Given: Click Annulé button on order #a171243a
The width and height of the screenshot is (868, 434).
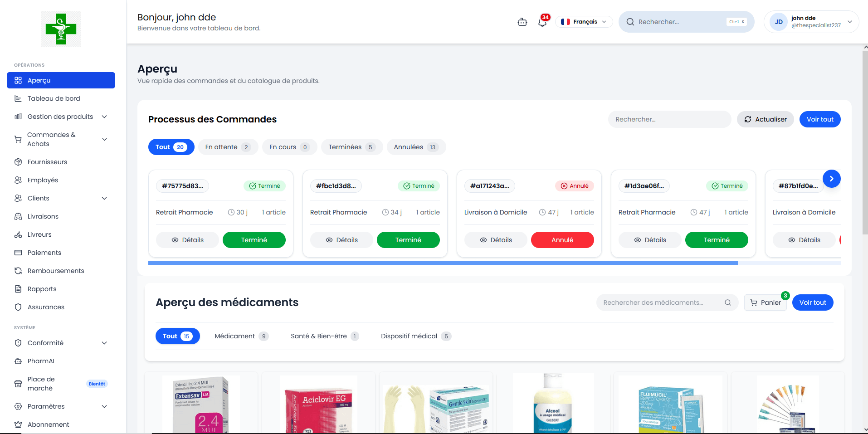Looking at the screenshot, I should (562, 240).
